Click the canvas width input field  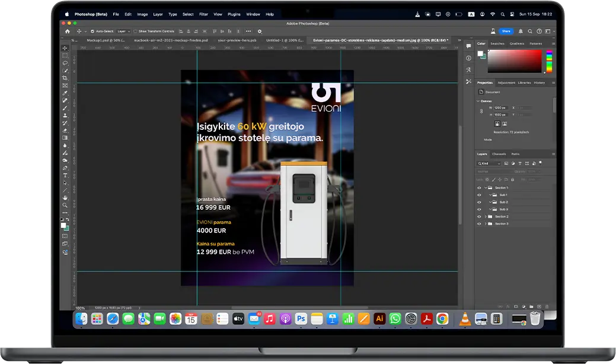click(501, 107)
